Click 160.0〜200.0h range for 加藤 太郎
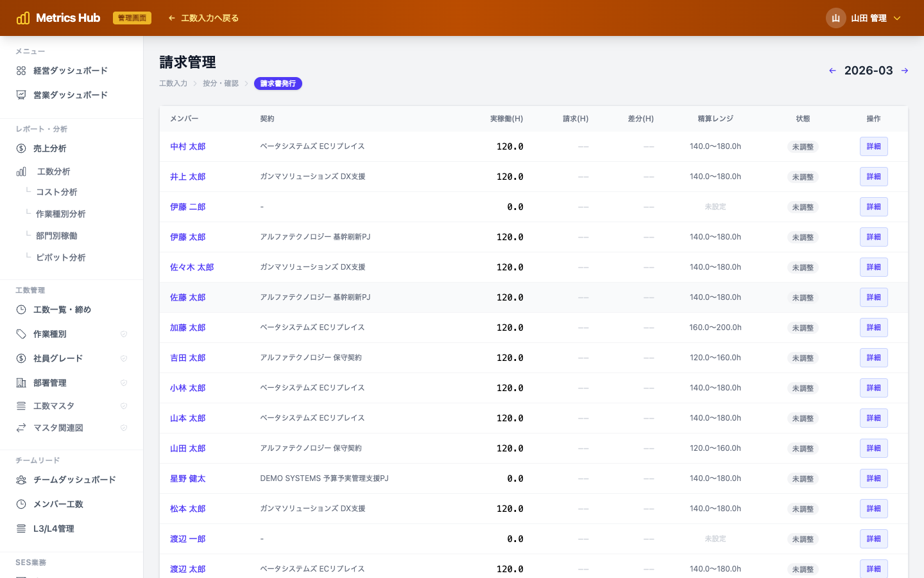Image resolution: width=924 pixels, height=578 pixels. [x=715, y=328]
